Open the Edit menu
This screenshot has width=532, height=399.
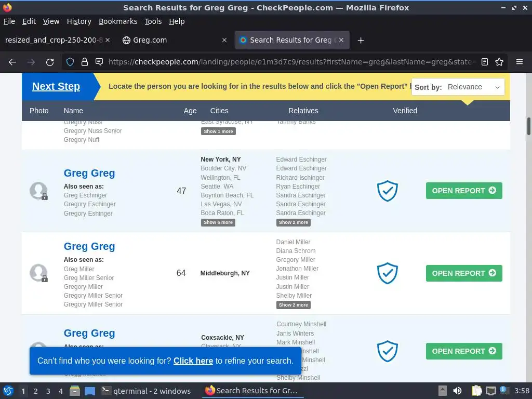[29, 21]
